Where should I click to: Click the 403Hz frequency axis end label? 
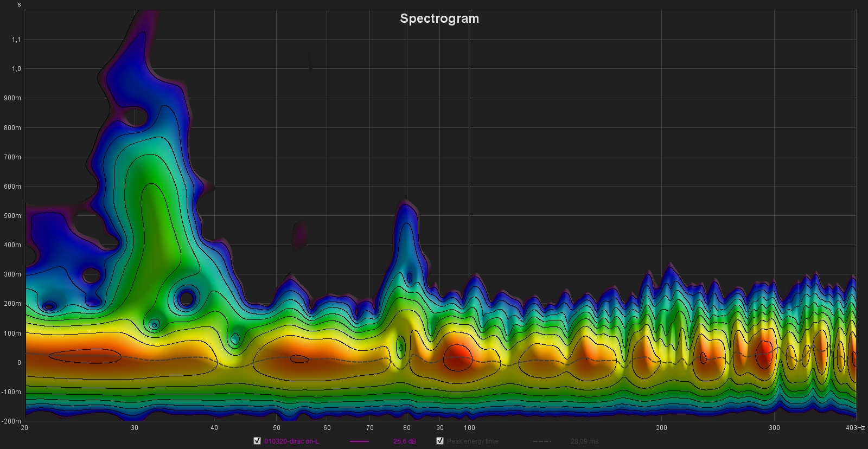[854, 428]
